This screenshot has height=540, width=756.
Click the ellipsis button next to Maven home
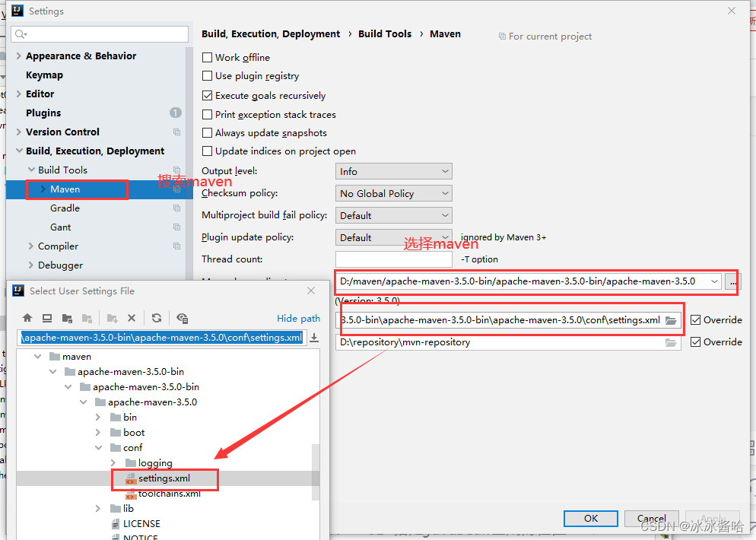coord(733,281)
